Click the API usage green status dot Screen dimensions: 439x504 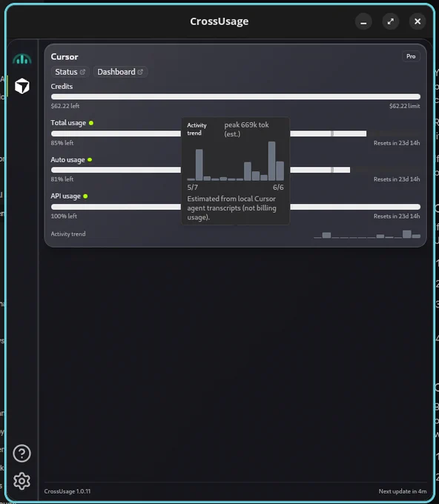(85, 196)
